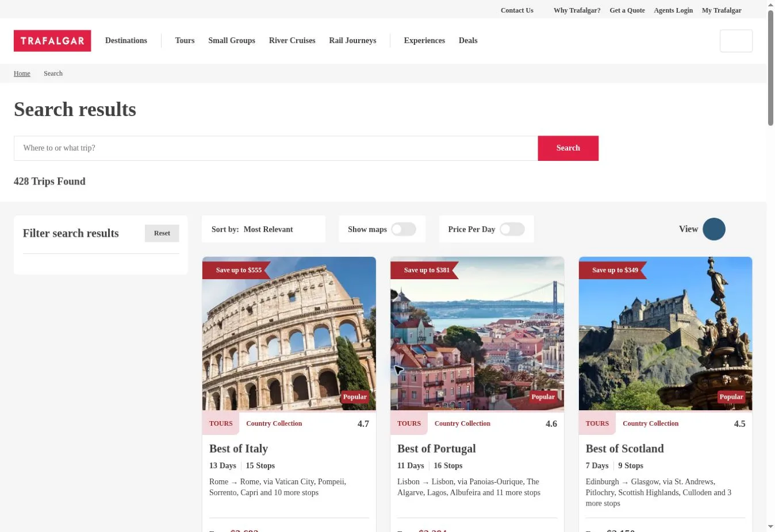Open the Experiences menu

click(424, 41)
